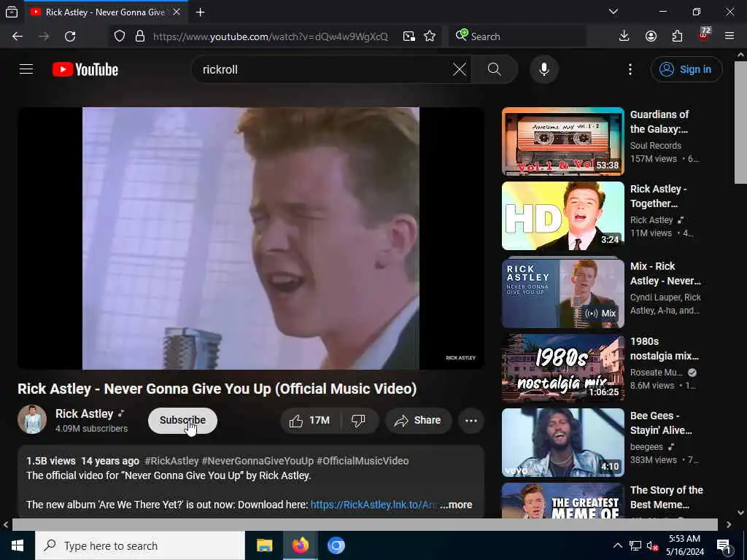This screenshot has height=560, width=747.
Task: Open YouTube settings three-dot menu
Action: point(630,69)
